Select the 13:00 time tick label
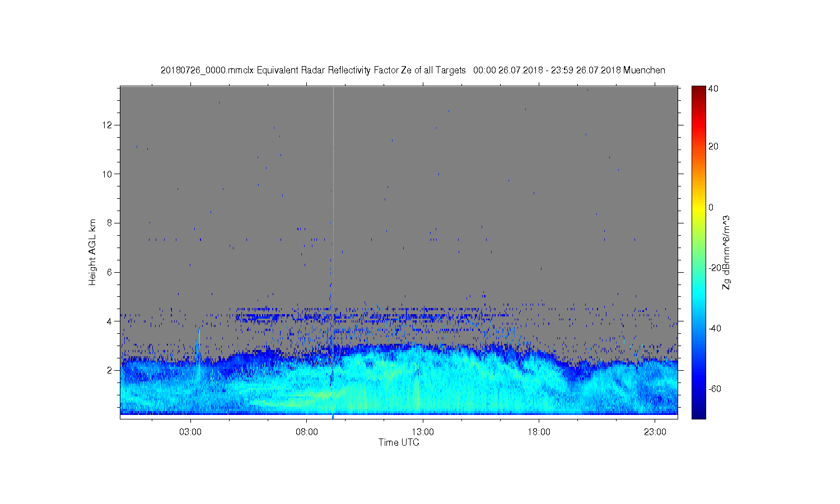The height and width of the screenshot is (504, 840). (423, 432)
